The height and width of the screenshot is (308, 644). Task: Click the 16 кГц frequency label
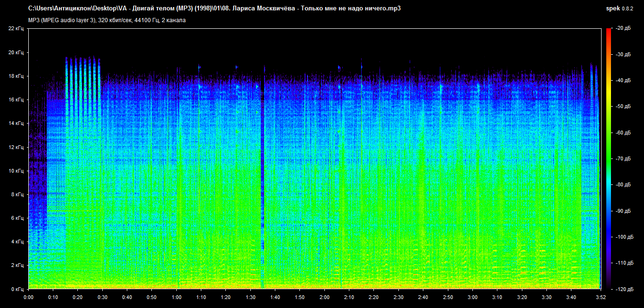coord(16,100)
